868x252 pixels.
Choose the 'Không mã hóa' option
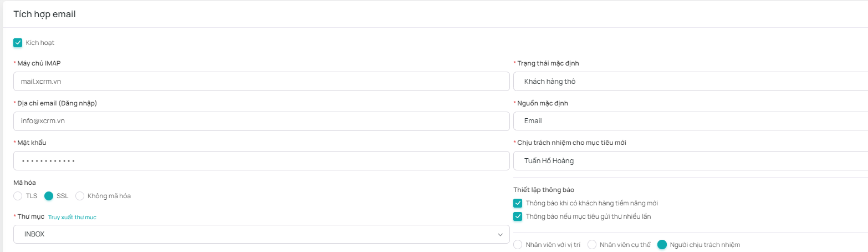tap(80, 196)
